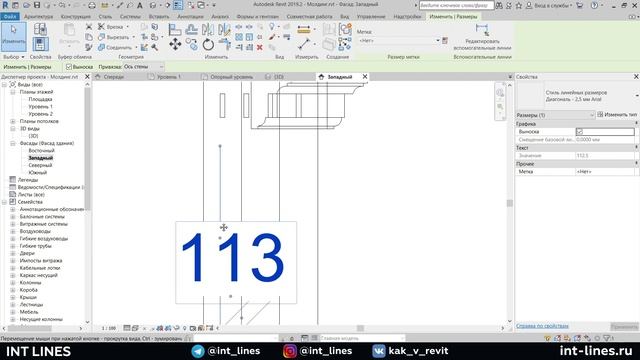Toggle the Выноска checkbox in Properties panel
Screen dimensions: 640x360
[580, 131]
